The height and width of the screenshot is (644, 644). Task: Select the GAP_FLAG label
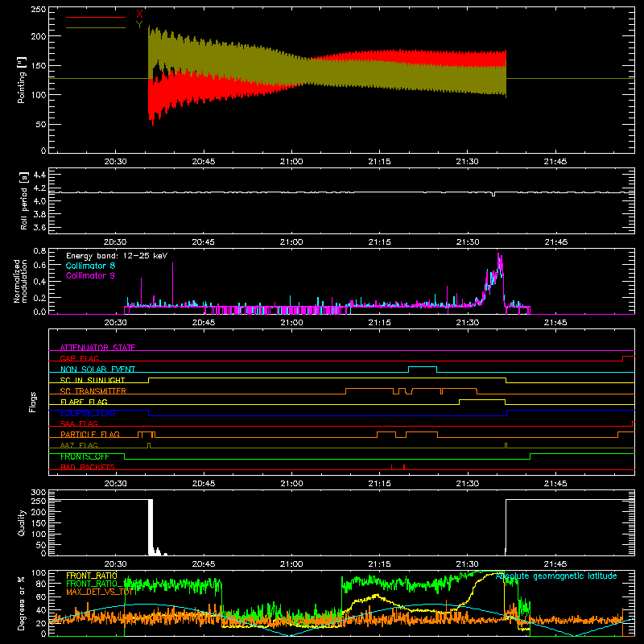click(79, 358)
